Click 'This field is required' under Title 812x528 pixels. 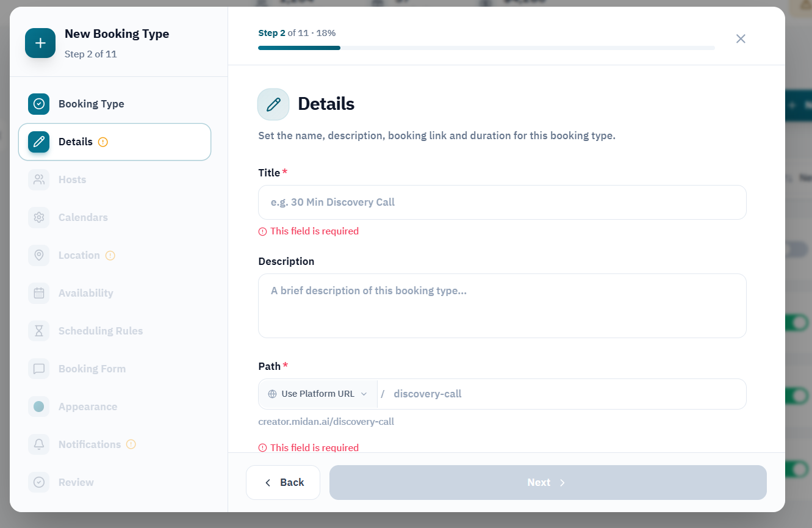pos(314,231)
